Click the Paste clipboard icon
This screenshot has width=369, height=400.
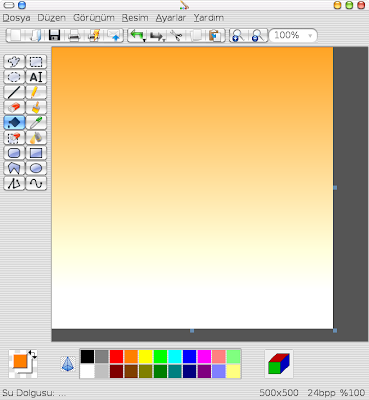(x=216, y=35)
